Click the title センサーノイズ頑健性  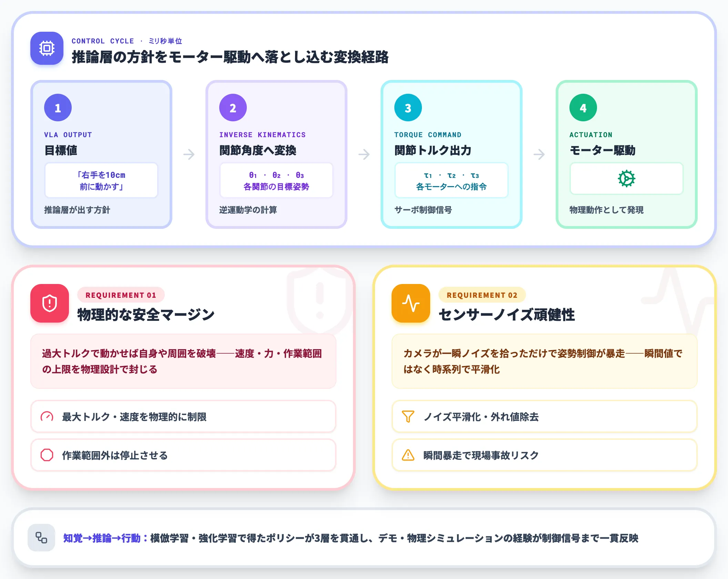[507, 315]
